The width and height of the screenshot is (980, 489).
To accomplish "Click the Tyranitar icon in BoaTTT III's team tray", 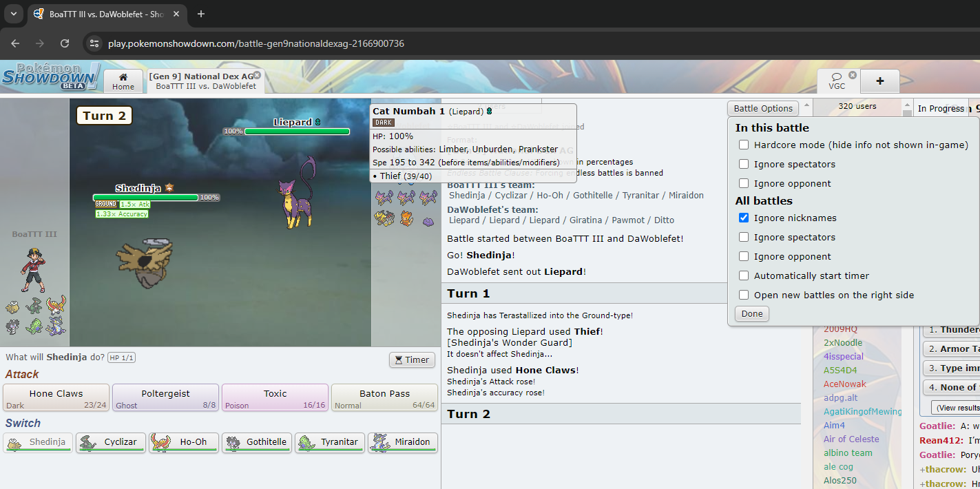I will pyautogui.click(x=34, y=326).
